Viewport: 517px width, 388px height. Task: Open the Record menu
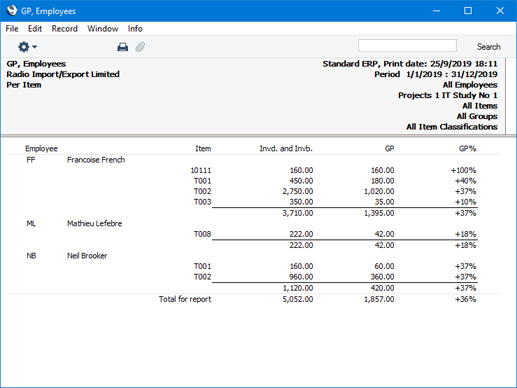pos(64,29)
